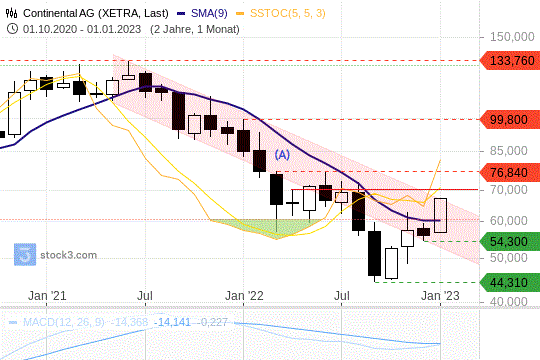Click the Jan '21 time axis label

point(47,296)
